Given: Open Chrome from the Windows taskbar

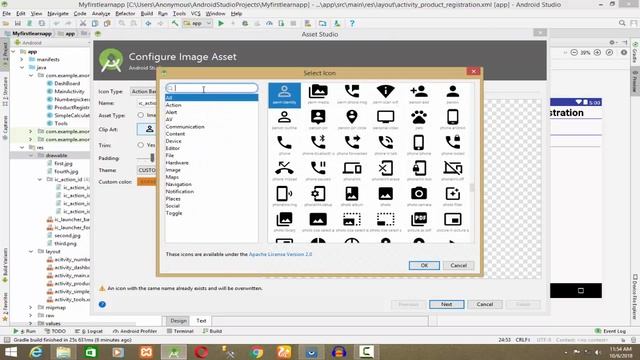Looking at the screenshot, I should pyautogui.click(x=257, y=352).
